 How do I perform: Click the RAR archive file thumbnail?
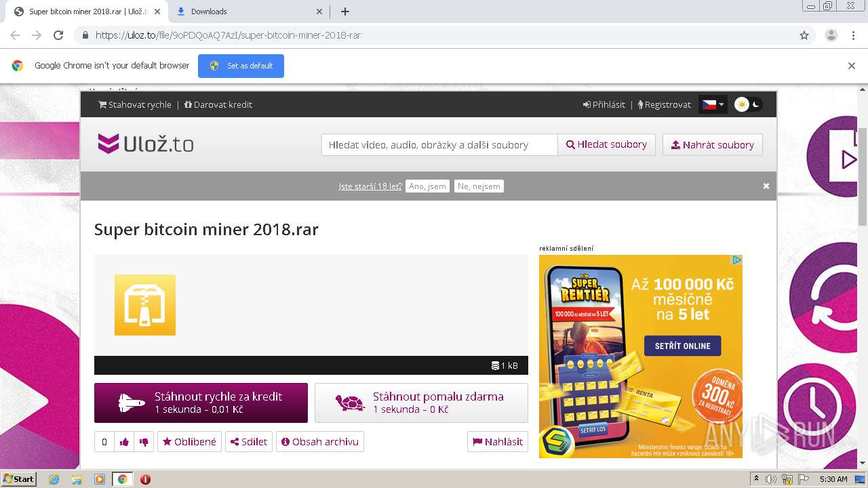click(x=145, y=305)
